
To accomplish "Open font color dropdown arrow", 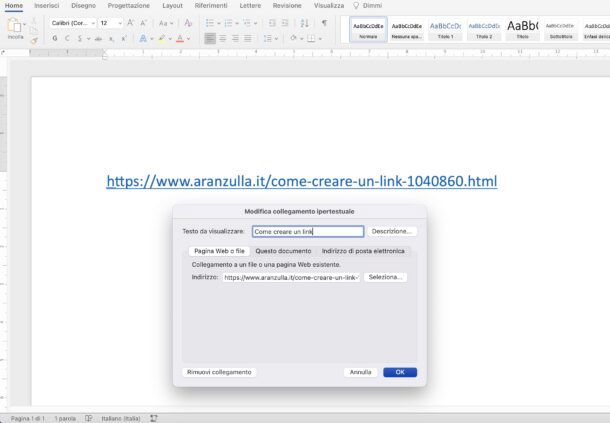I will (188, 39).
